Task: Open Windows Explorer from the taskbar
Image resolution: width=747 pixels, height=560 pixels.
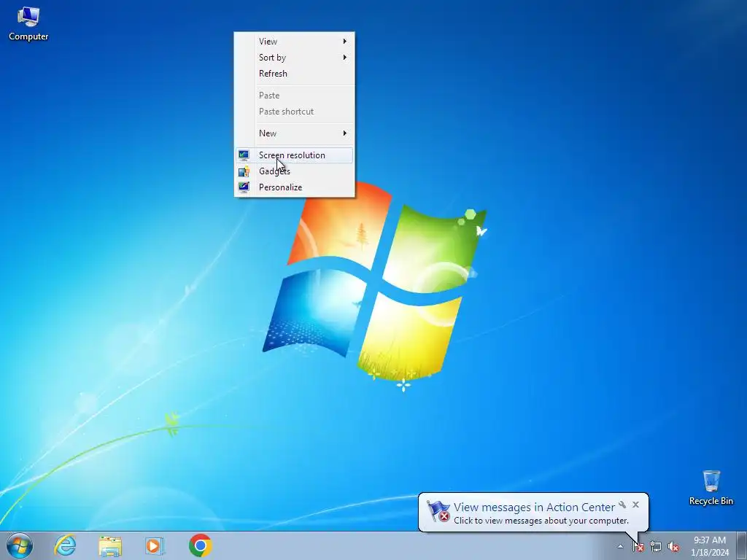Action: (x=110, y=545)
